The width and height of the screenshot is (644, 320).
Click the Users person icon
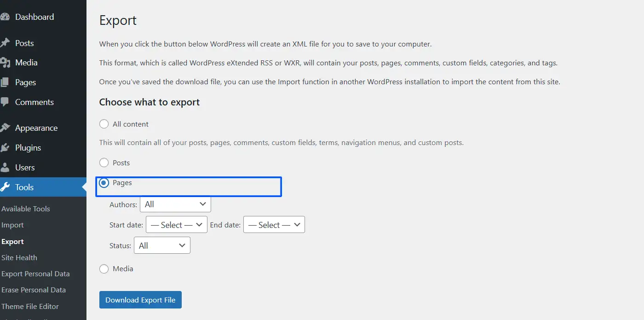(5, 168)
